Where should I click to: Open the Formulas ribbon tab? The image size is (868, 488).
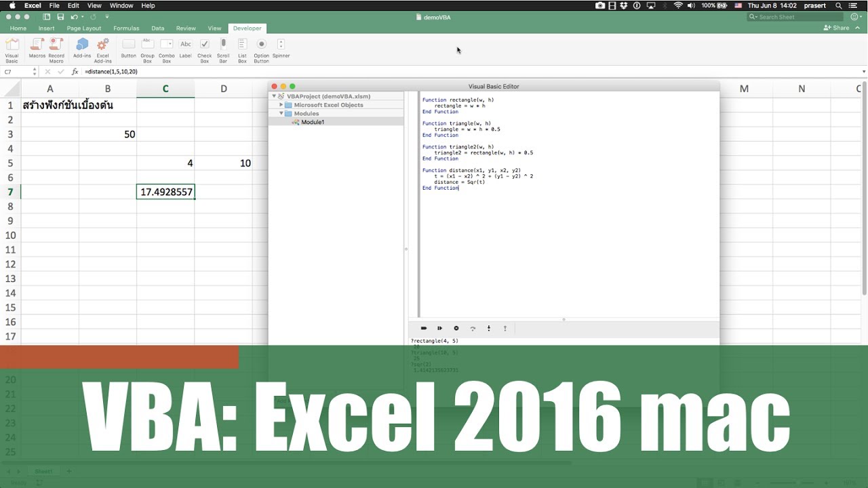(x=126, y=28)
